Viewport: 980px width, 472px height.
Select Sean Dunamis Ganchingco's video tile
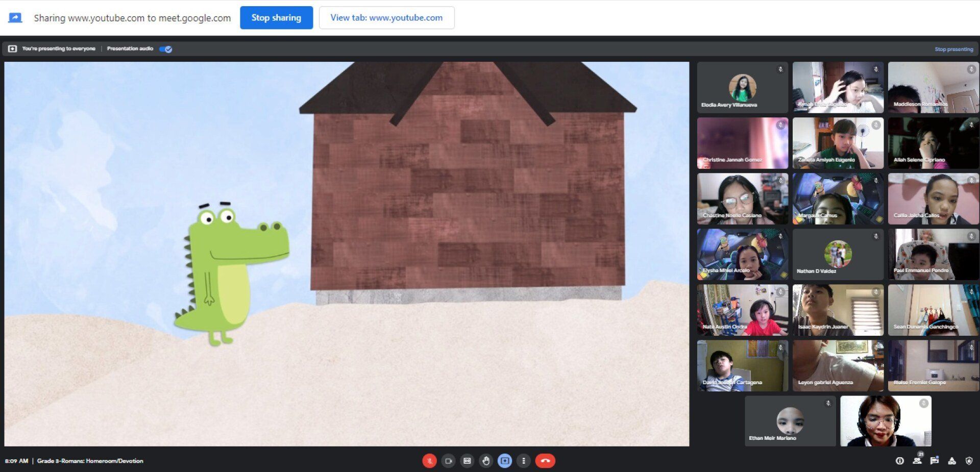pos(934,310)
